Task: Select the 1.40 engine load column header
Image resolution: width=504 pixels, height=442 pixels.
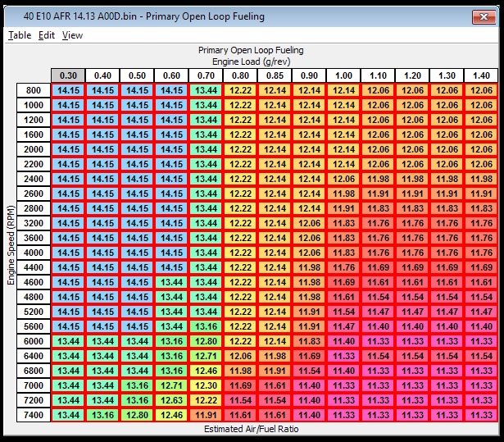Action: tap(482, 75)
